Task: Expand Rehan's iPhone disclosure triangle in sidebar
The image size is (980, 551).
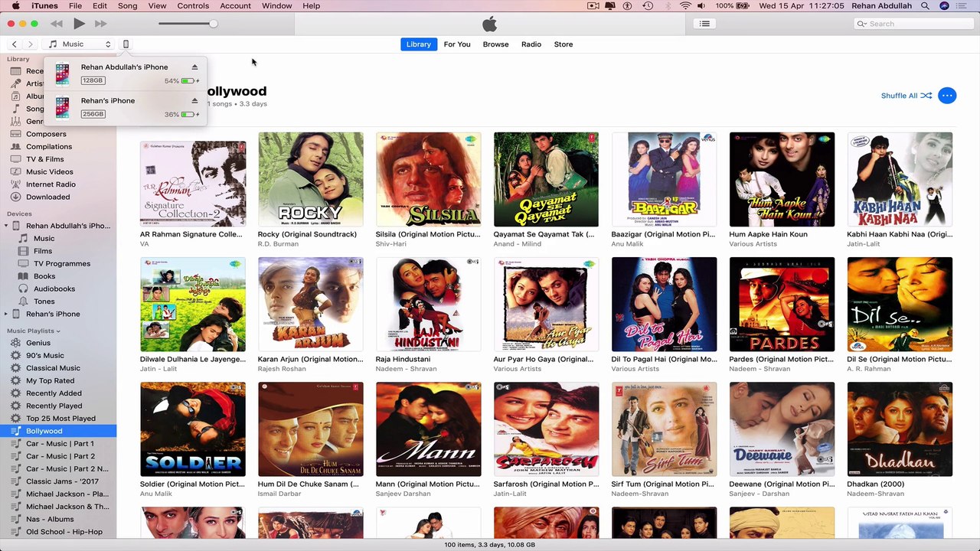Action: pyautogui.click(x=7, y=315)
